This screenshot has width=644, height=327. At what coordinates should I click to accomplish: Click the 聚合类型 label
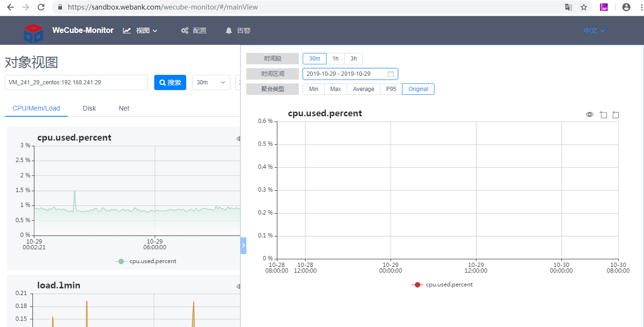(x=273, y=89)
